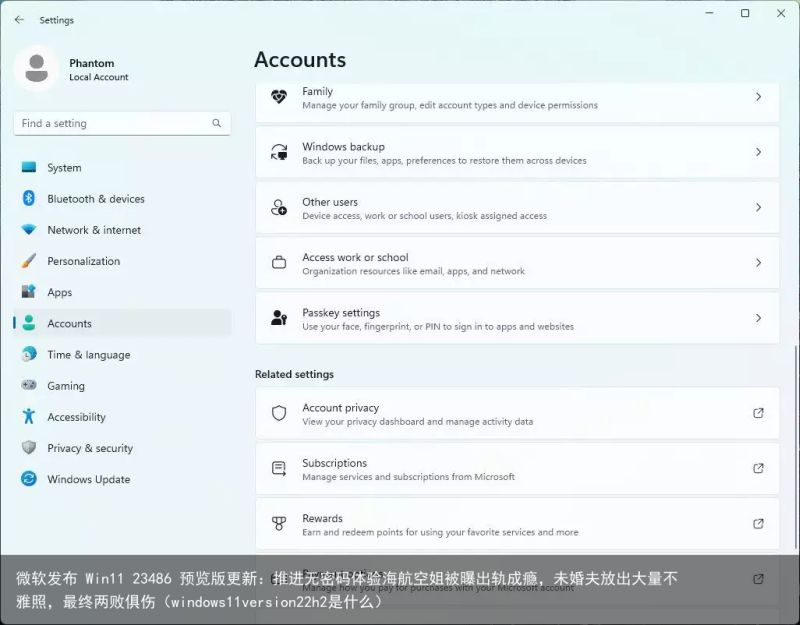Viewport: 800px width, 625px height.
Task: Click the Other users add-person icon
Action: pyautogui.click(x=279, y=208)
